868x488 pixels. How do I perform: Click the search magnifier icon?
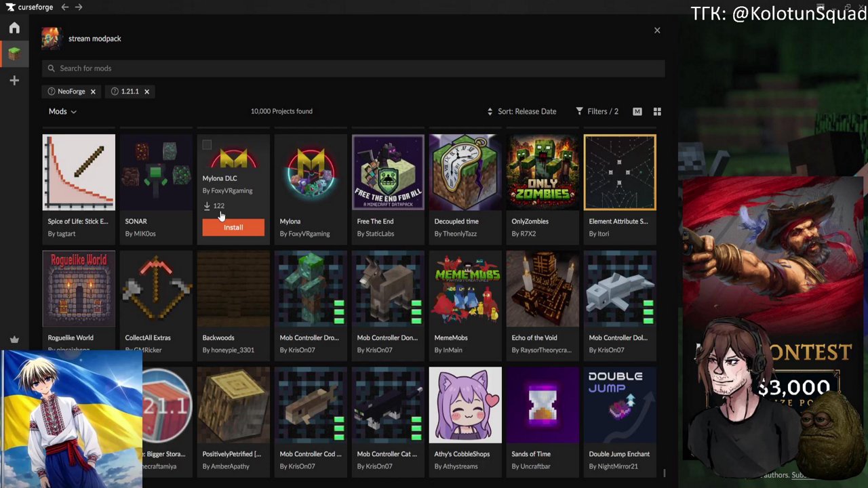52,68
